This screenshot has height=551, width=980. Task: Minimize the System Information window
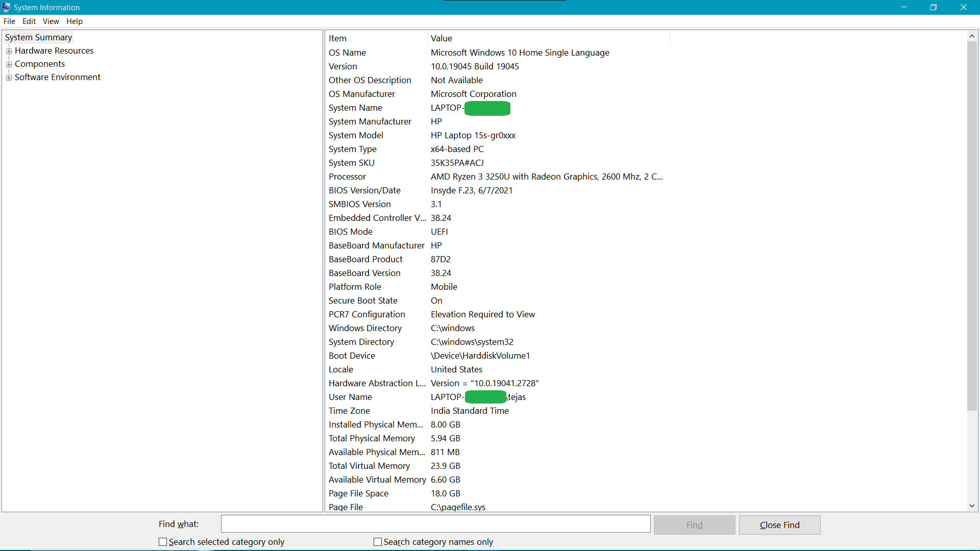tap(904, 7)
